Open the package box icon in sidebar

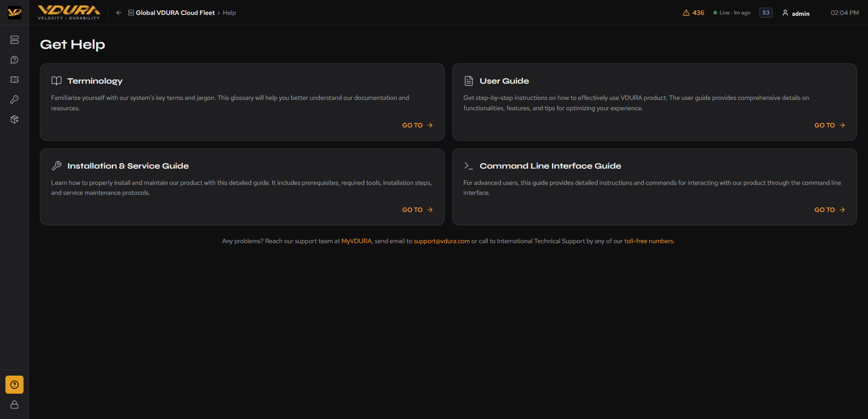click(14, 119)
